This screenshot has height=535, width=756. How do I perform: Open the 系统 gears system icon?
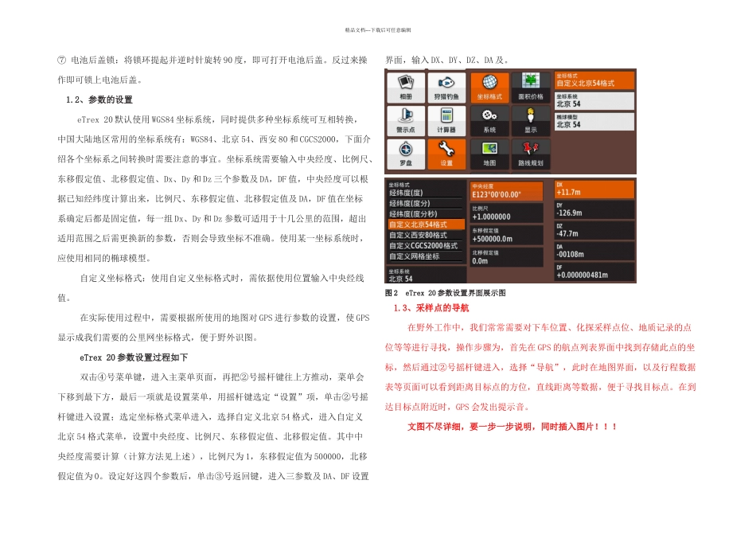coord(489,120)
